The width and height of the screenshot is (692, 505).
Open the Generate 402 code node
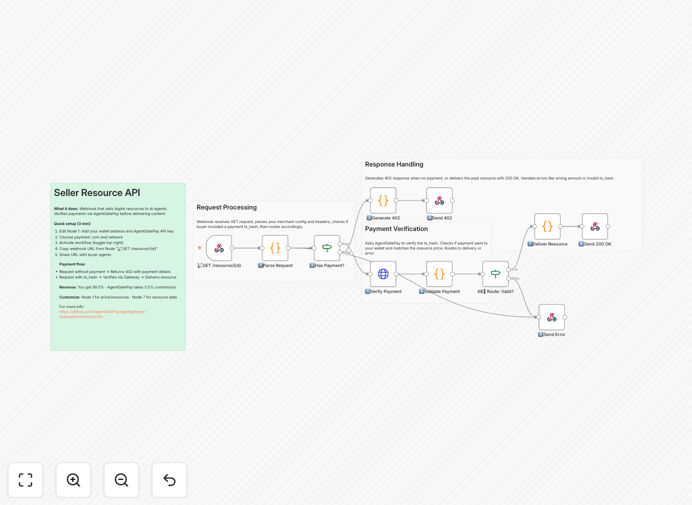click(383, 200)
